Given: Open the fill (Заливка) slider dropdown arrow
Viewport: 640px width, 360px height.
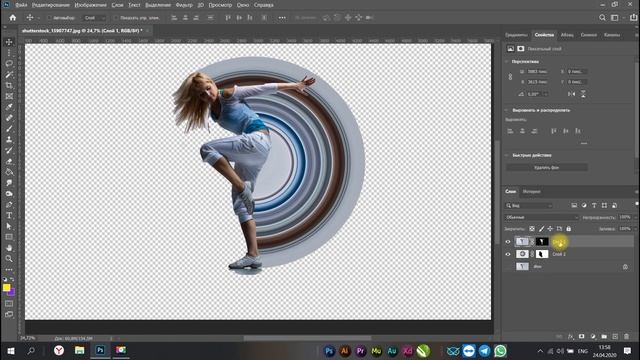Looking at the screenshot, I should 635,229.
